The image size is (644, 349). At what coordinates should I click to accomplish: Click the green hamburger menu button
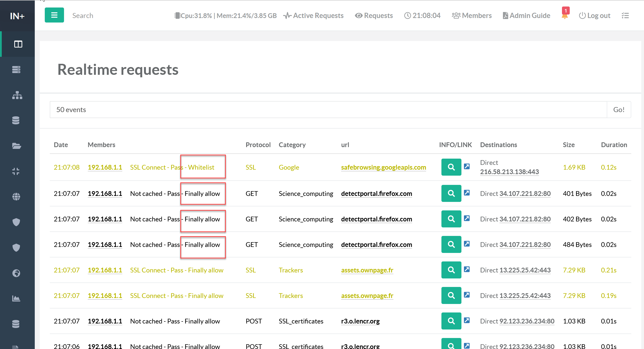(x=54, y=15)
